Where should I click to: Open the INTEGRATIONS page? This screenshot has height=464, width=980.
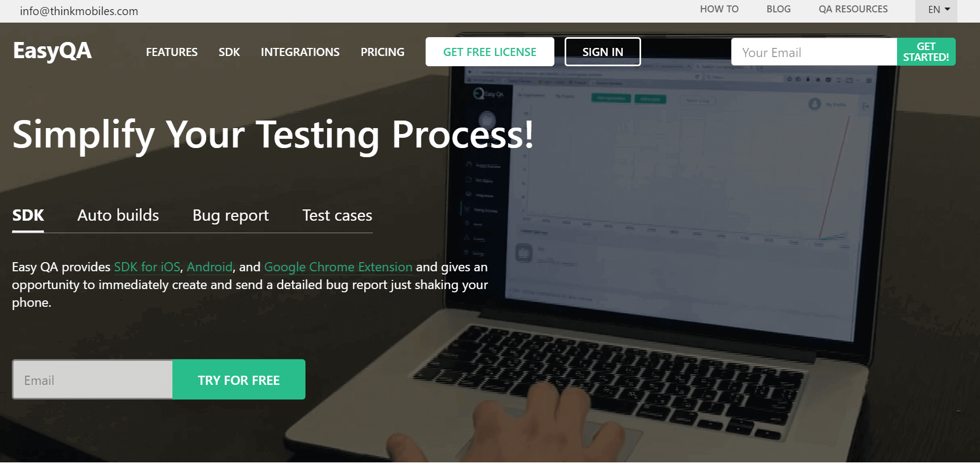[x=300, y=52]
